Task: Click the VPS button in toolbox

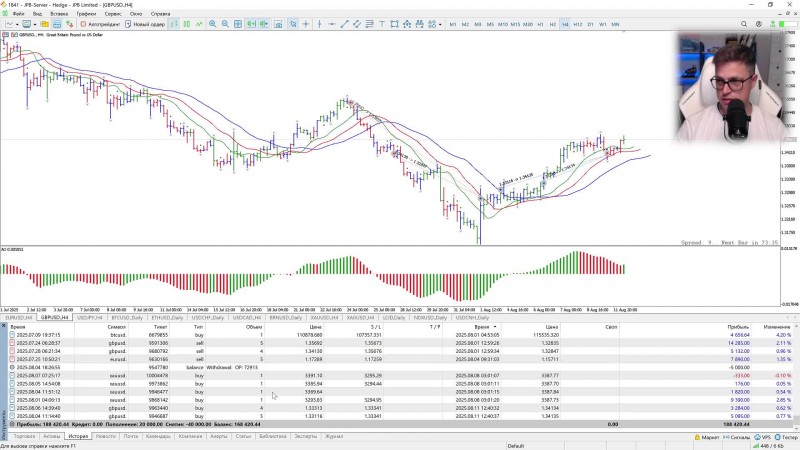Action: tap(763, 437)
